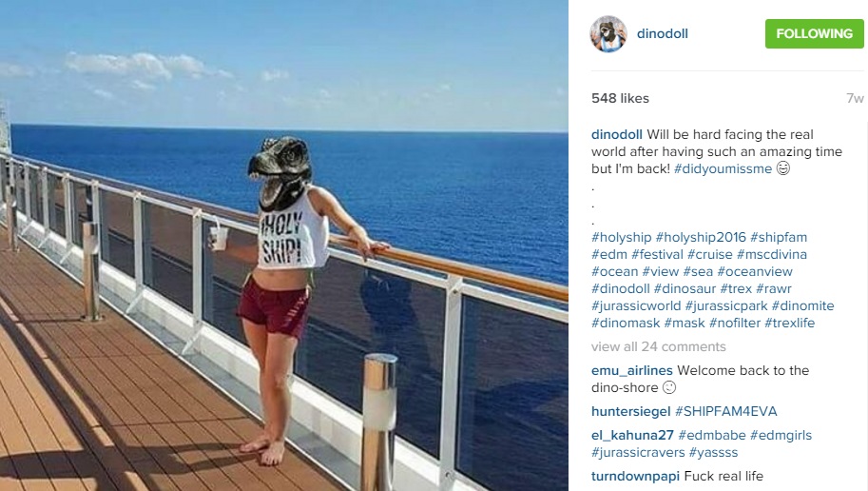This screenshot has height=491, width=868.
Task: Click the 548 likes count
Action: tap(620, 99)
